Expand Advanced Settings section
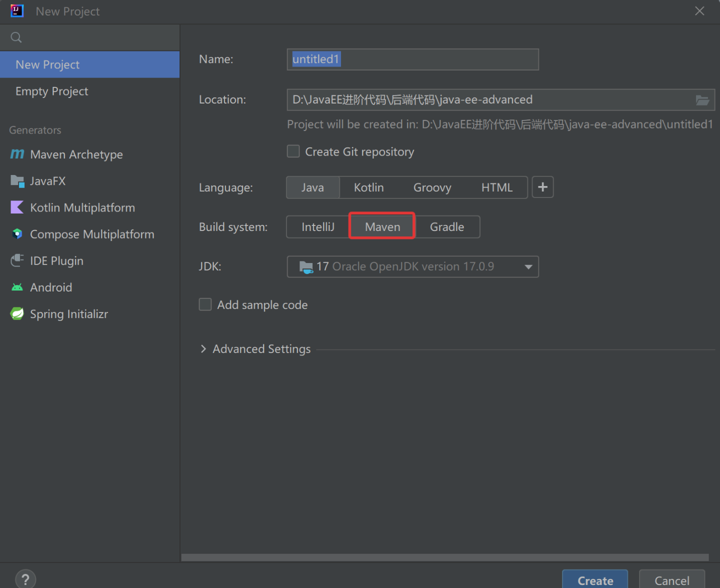Viewport: 720px width, 588px height. [x=203, y=349]
